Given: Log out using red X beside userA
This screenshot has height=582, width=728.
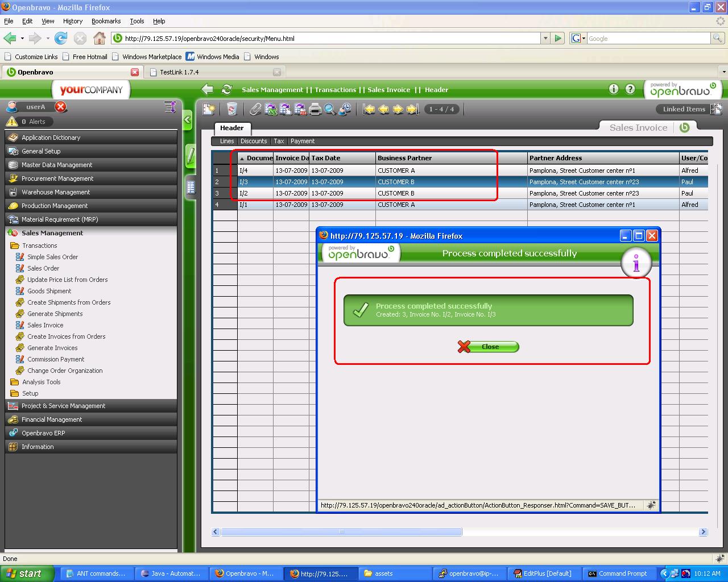Looking at the screenshot, I should pos(61,107).
